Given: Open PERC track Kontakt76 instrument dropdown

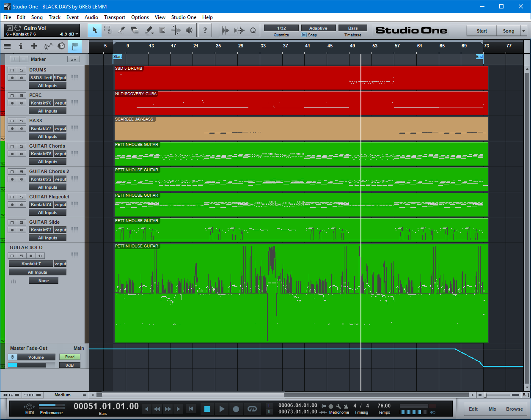Looking at the screenshot, I should [x=41, y=103].
